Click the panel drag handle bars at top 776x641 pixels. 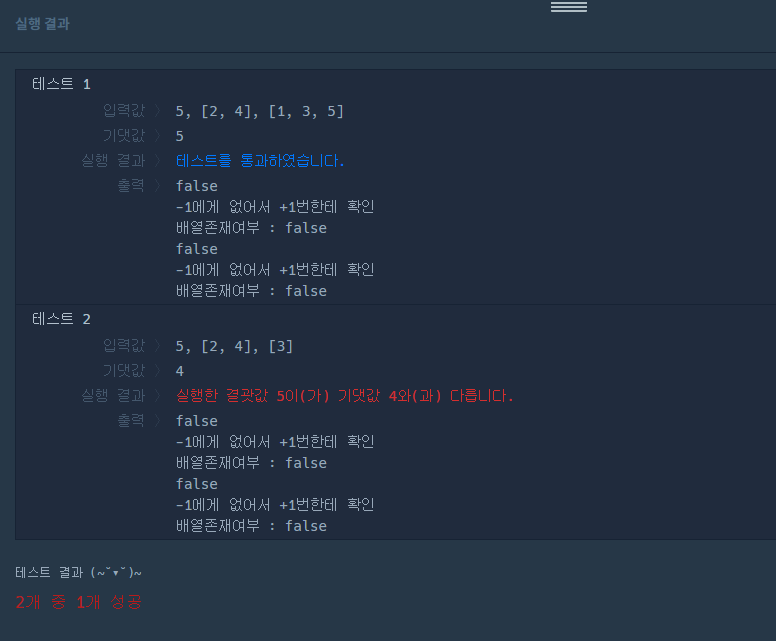click(569, 6)
